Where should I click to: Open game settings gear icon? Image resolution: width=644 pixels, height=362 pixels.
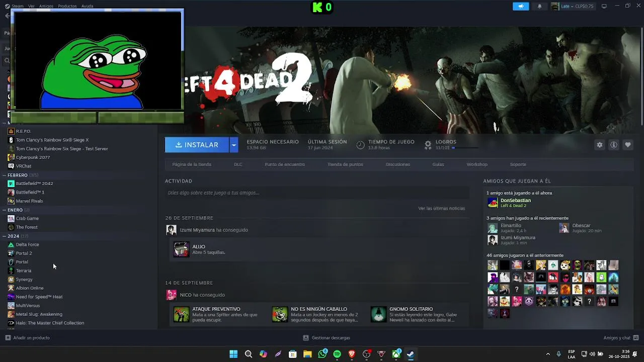599,145
